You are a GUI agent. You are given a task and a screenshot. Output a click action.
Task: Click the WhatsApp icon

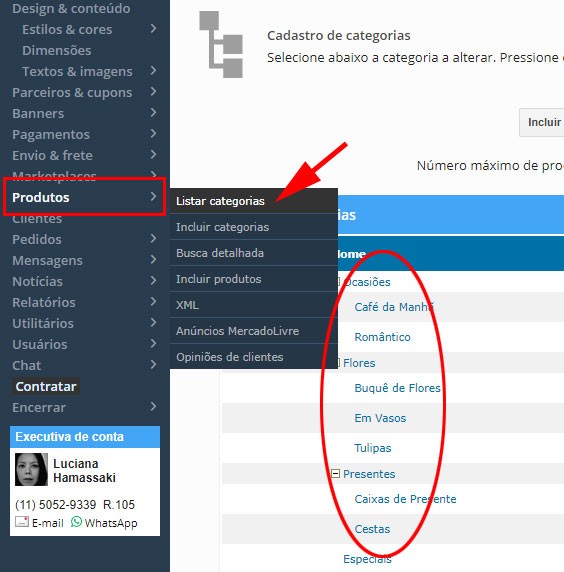pos(76,522)
